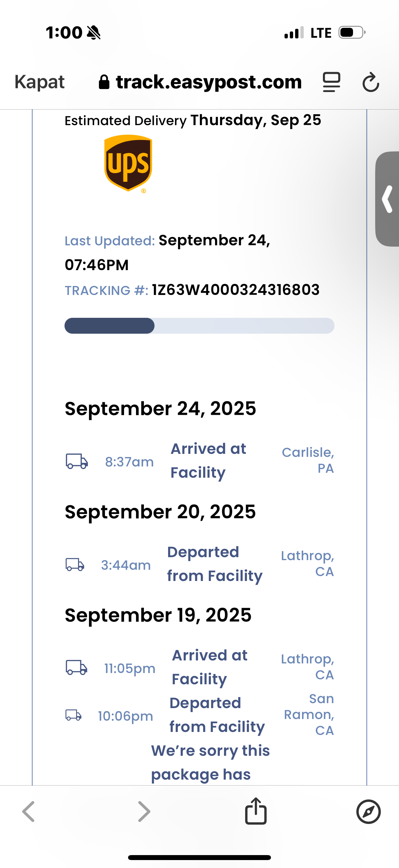This screenshot has height=868, width=399.
Task: Tap the truck icon beside 8:37am
Action: pos(77,461)
